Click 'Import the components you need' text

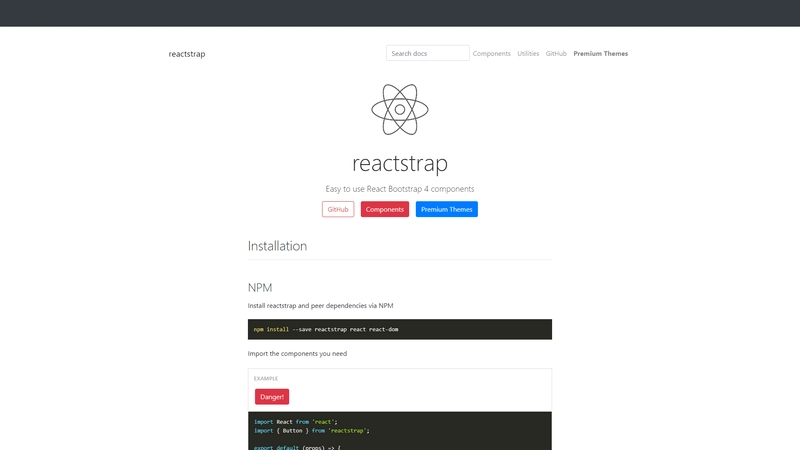[x=297, y=354]
